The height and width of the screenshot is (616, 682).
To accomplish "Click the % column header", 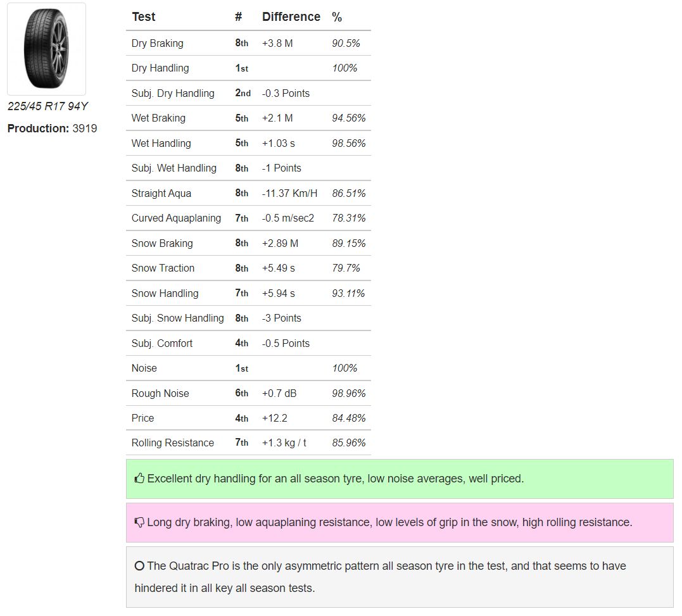I will coord(337,17).
